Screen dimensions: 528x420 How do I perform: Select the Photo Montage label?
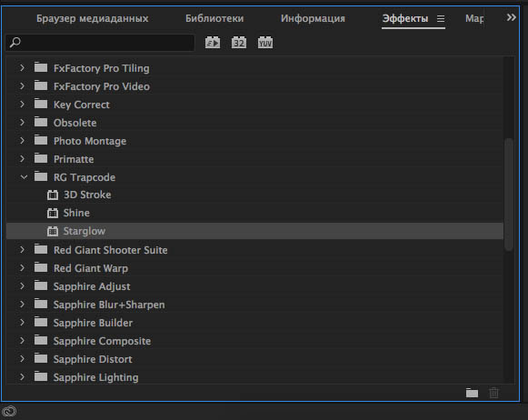point(90,141)
